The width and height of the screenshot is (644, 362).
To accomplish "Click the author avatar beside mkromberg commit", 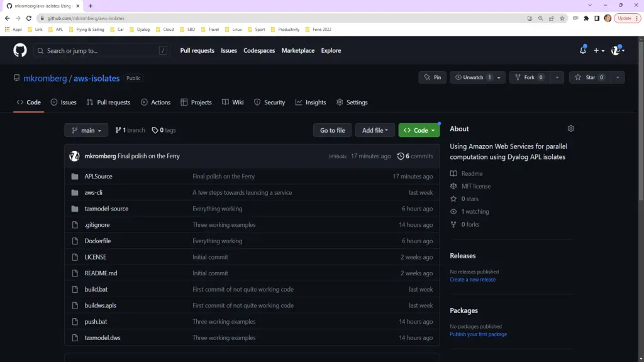I will click(74, 156).
